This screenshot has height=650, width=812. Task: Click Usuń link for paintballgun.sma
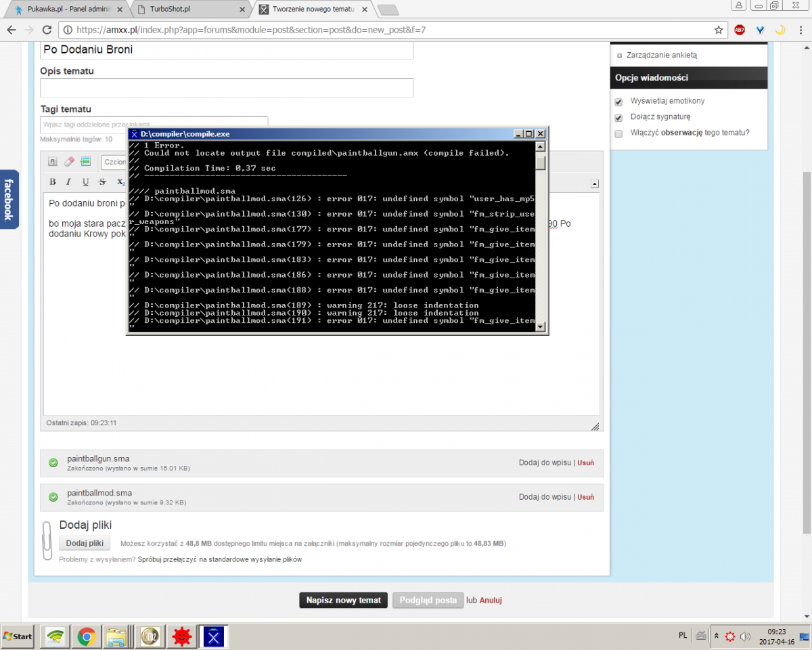(585, 463)
